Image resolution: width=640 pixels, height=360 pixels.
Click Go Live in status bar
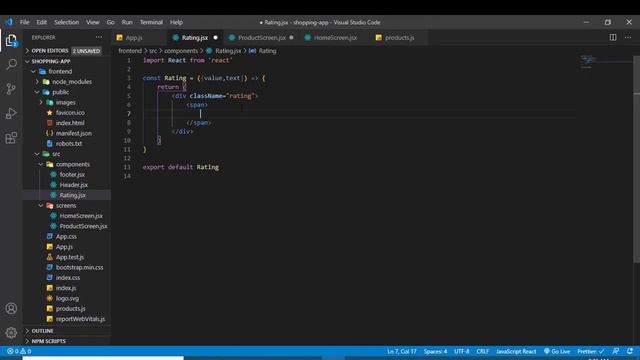pyautogui.click(x=557, y=351)
